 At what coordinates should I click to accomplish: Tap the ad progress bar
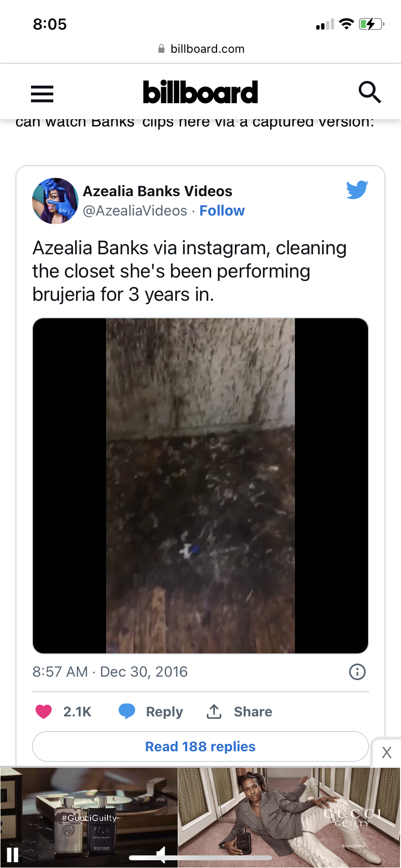pyautogui.click(x=200, y=858)
